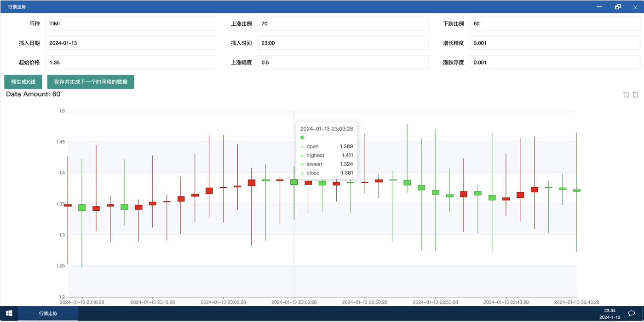Click the 上涨比例 label
The image size is (644, 322).
pos(241,23)
